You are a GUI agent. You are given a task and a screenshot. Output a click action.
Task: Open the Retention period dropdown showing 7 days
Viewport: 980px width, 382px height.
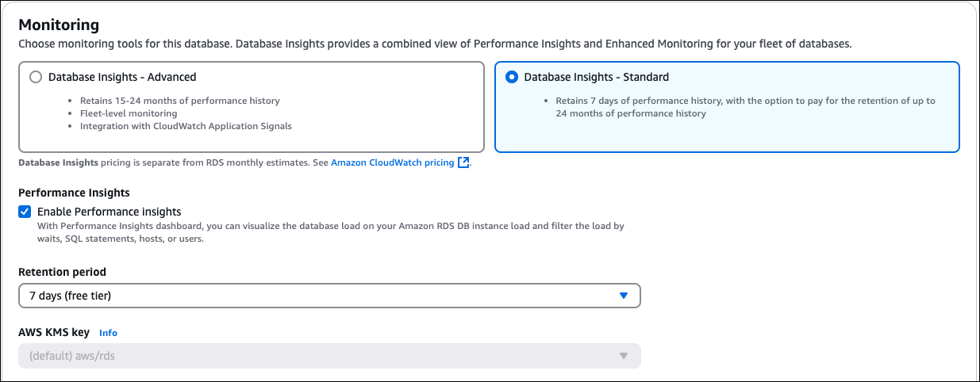coord(317,296)
